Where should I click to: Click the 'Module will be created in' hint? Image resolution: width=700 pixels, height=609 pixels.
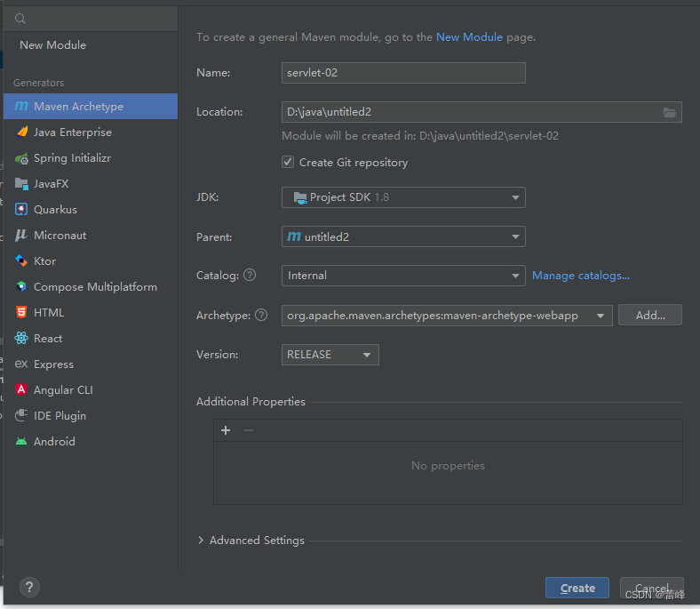(x=420, y=136)
